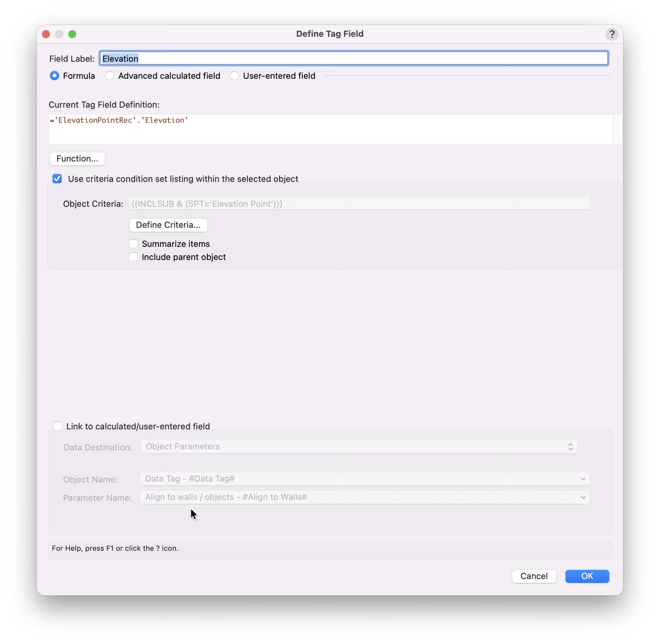660x644 pixels.
Task: Click the green zoom window button
Action: click(x=72, y=34)
